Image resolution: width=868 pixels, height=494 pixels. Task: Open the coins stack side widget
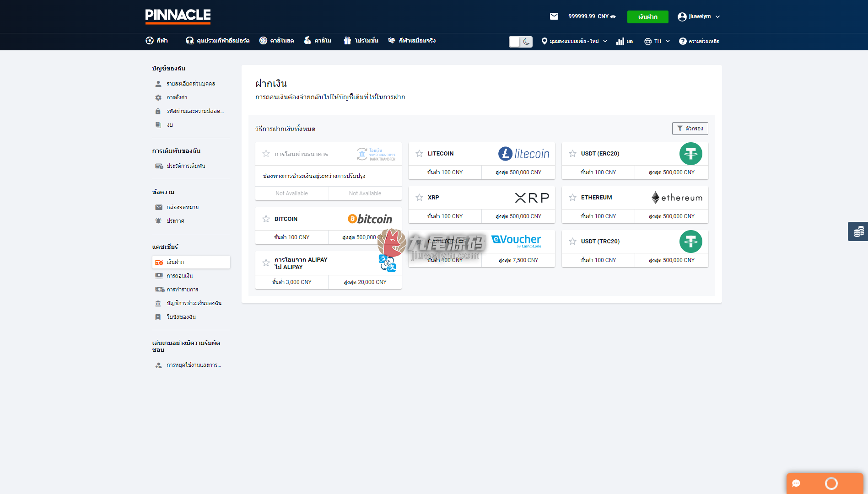tap(858, 231)
